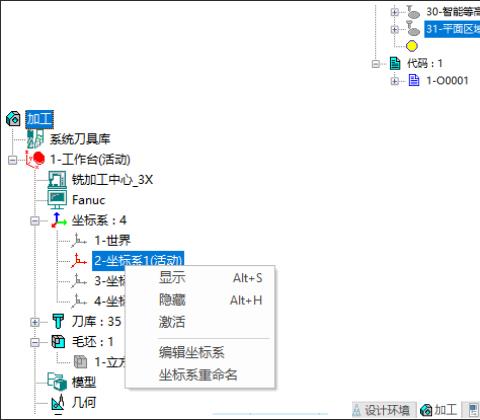Expand the 1-O0001 code node
The image size is (480, 420).
tap(395, 81)
